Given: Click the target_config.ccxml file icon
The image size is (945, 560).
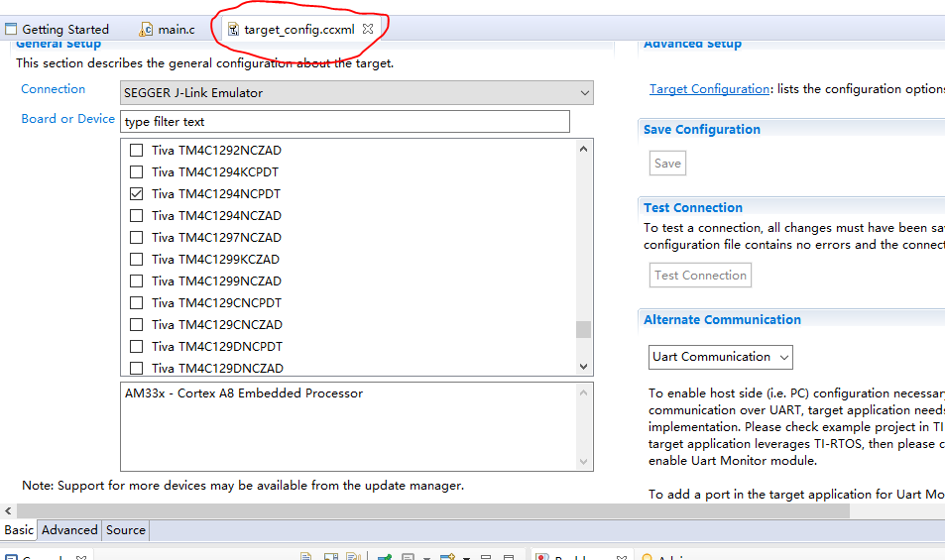Looking at the screenshot, I should (x=233, y=29).
